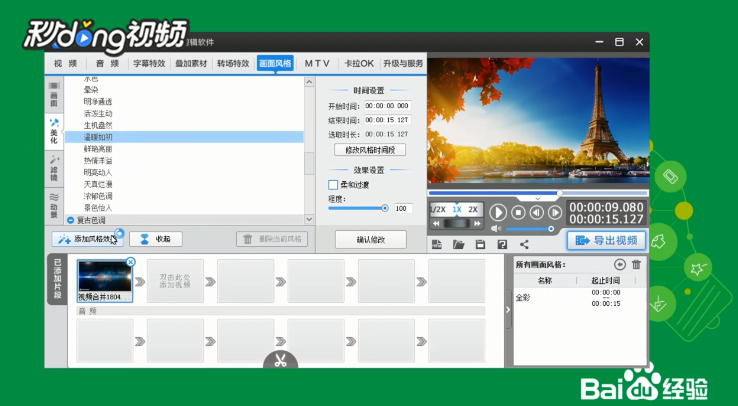This screenshot has height=406, width=738.
Task: Select the 画面风格 tab
Action: pyautogui.click(x=275, y=64)
